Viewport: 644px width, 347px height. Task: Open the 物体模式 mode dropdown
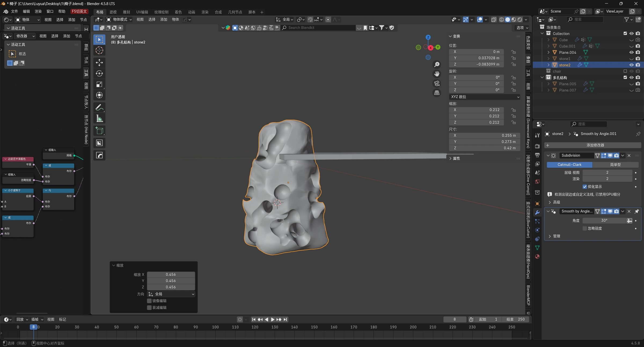coord(119,20)
